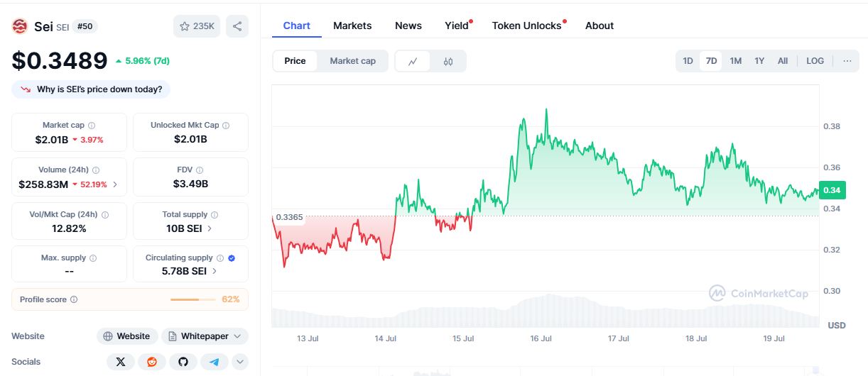
Task: Click the downtrend icon beside SEI question
Action: coord(26,89)
